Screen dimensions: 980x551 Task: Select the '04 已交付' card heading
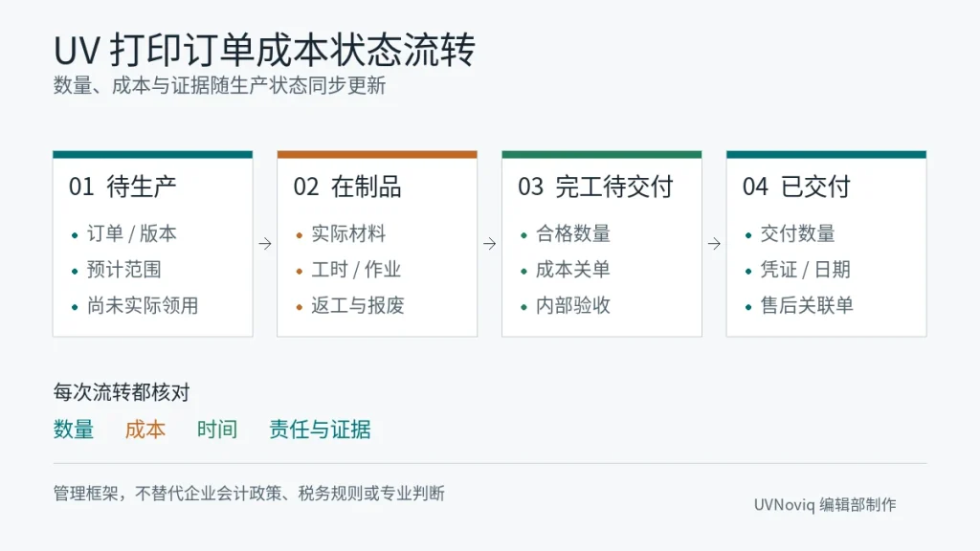click(x=796, y=187)
